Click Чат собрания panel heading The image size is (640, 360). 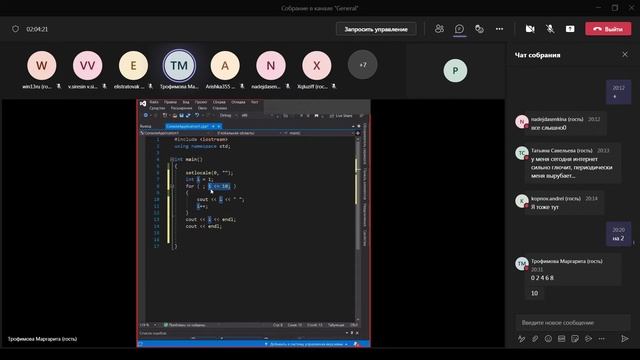538,55
